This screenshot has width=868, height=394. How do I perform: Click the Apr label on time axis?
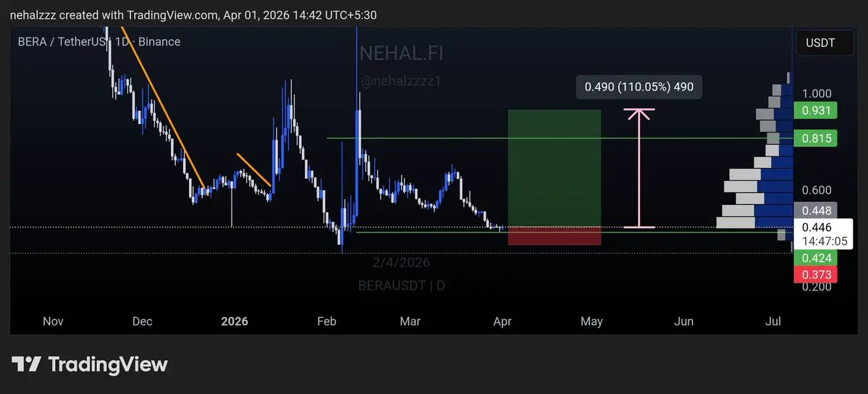pos(502,322)
